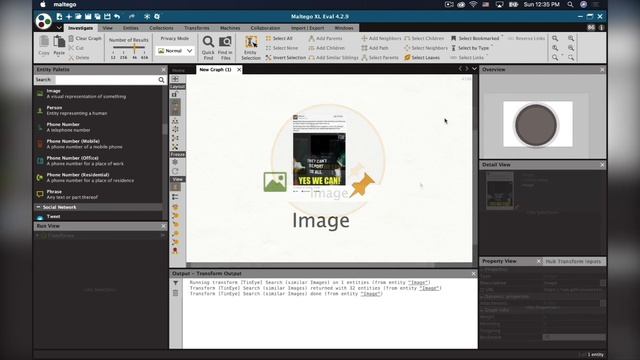Collapse the Social Network palette category
The image size is (640, 360).
[39, 207]
